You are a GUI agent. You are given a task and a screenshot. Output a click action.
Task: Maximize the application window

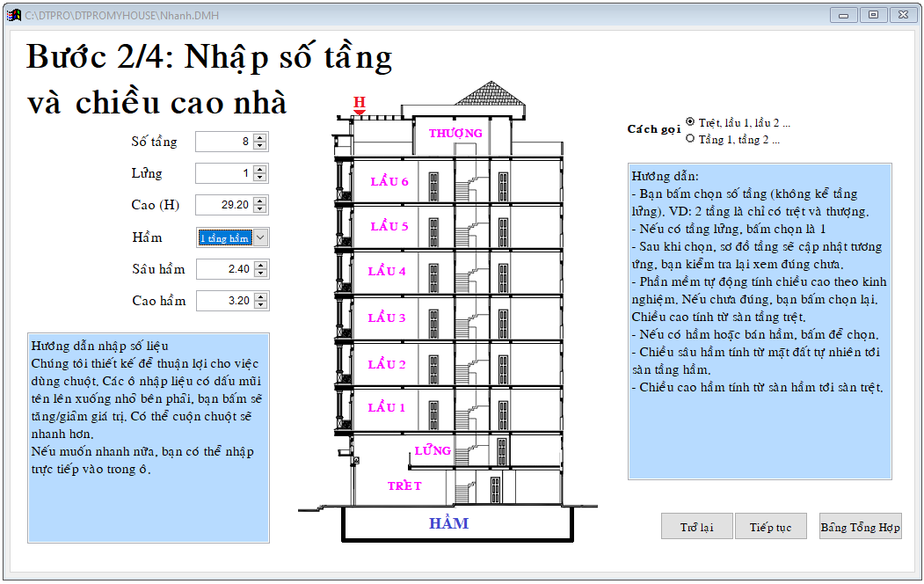point(873,15)
